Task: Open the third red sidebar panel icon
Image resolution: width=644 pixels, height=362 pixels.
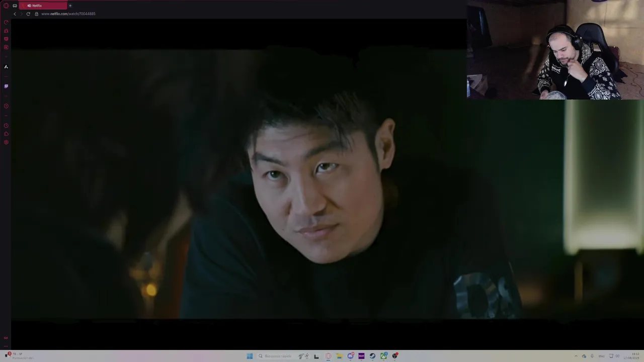Action: point(6,39)
